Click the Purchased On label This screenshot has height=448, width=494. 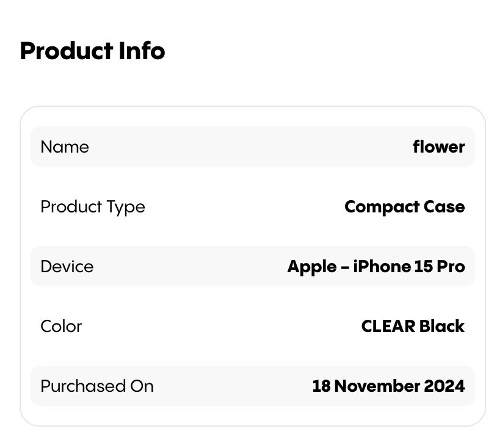[97, 386]
